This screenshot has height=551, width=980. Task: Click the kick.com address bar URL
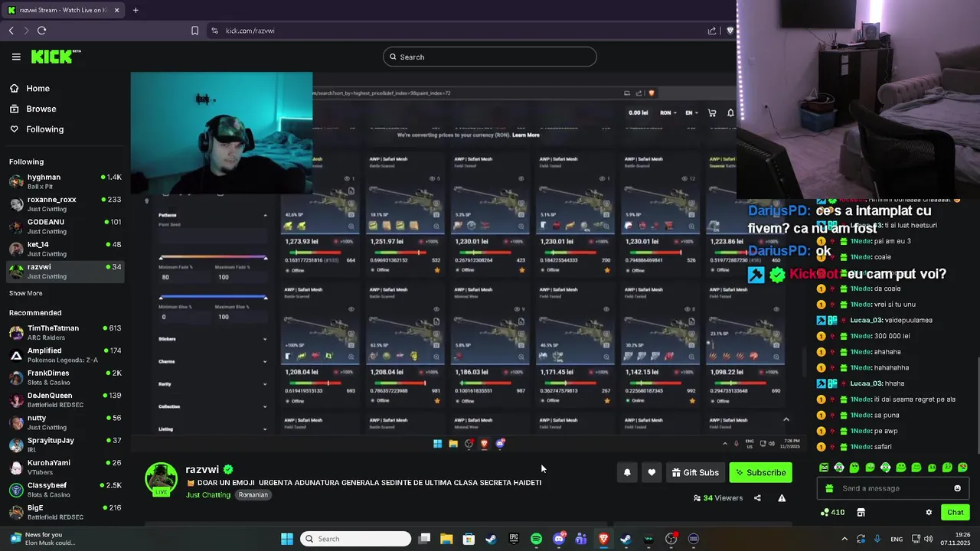(250, 31)
